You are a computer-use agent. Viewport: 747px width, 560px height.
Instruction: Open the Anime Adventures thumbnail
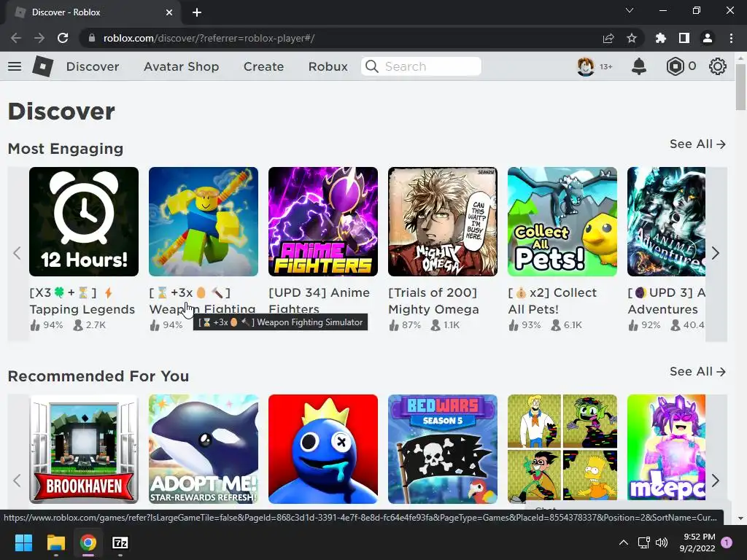[666, 222]
